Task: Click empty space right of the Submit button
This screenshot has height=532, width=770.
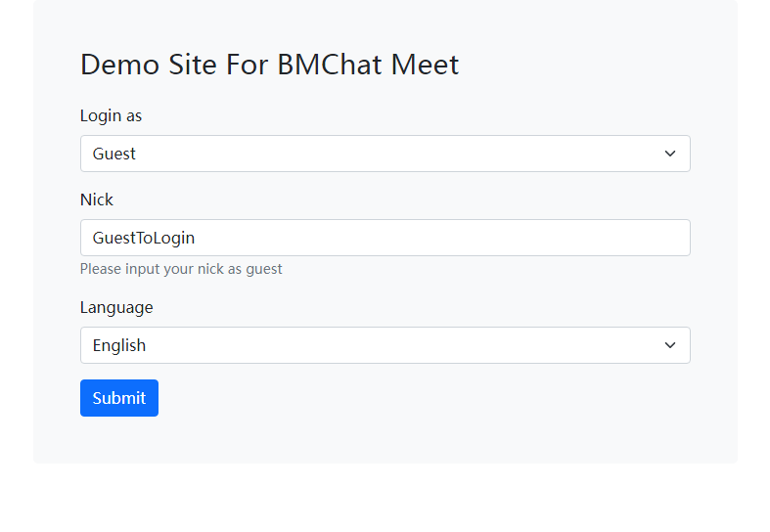Action: tap(423, 398)
